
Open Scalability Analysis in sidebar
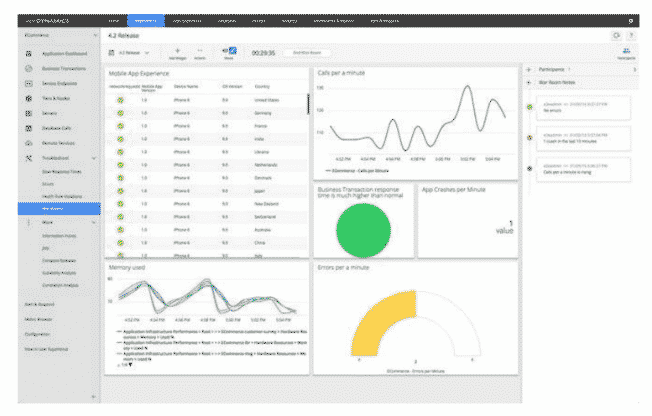coord(59,273)
